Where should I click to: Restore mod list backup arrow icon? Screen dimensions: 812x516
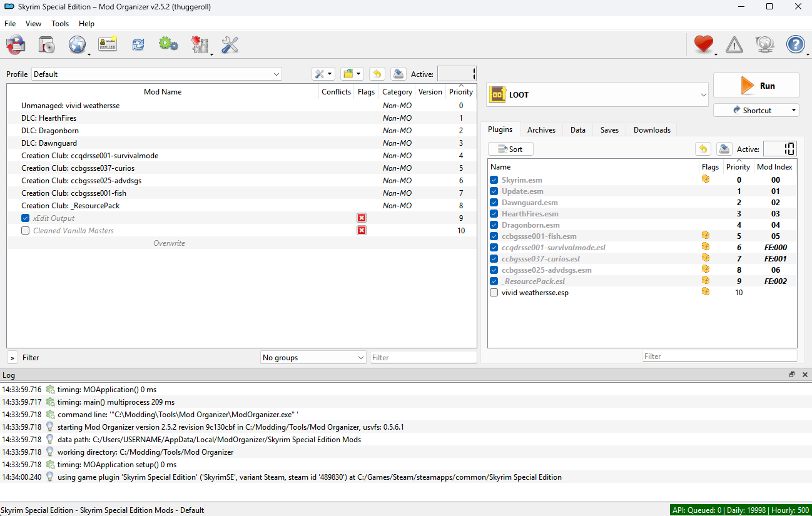click(377, 74)
